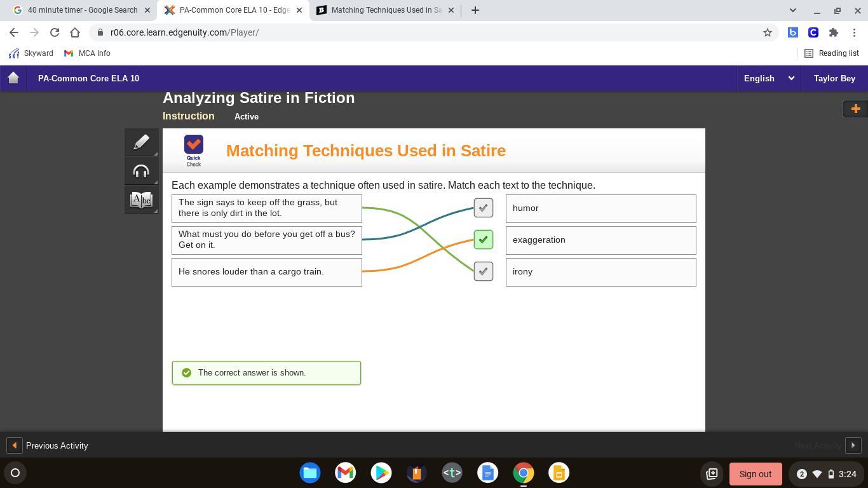Select the exaggeration answer box
This screenshot has width=868, height=488.
pyautogui.click(x=601, y=240)
